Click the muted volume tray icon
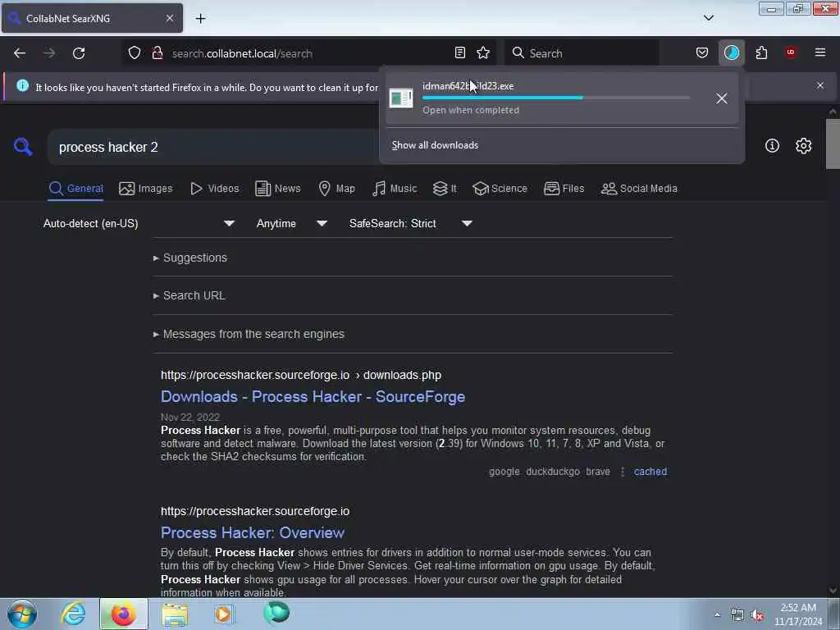The image size is (840, 630). [x=757, y=615]
